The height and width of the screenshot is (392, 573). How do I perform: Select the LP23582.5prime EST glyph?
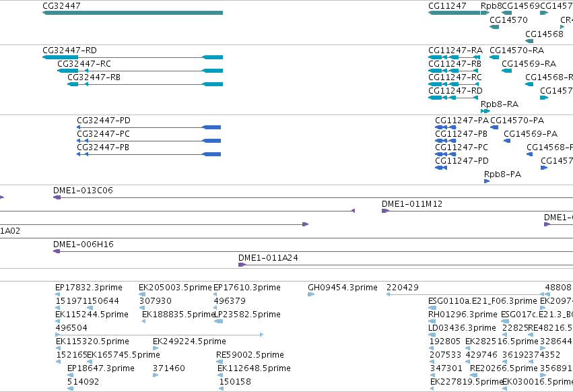(x=218, y=321)
